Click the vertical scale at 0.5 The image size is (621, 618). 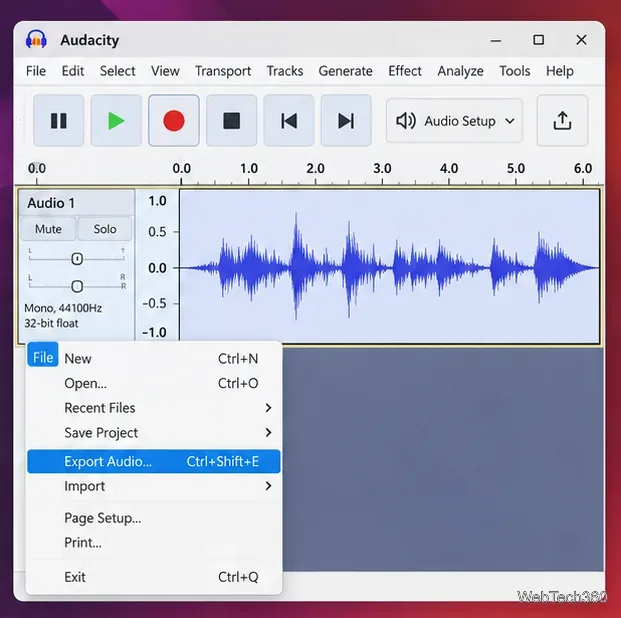pyautogui.click(x=157, y=232)
